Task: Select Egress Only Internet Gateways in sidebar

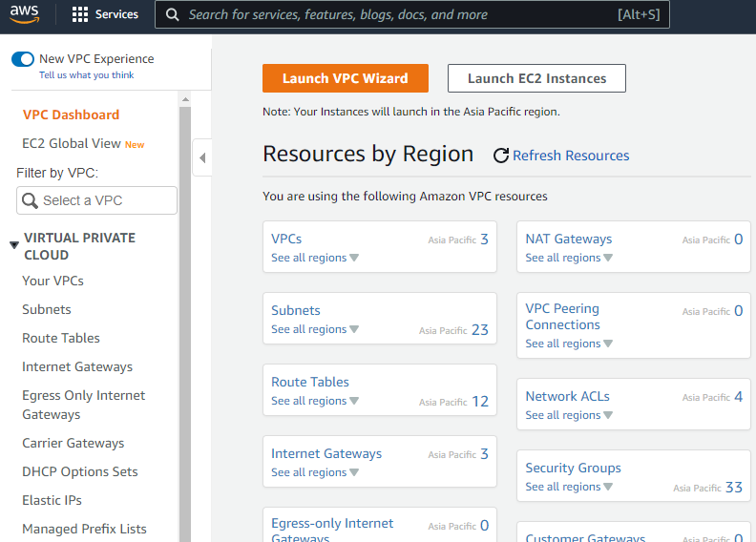Action: pyautogui.click(x=83, y=405)
